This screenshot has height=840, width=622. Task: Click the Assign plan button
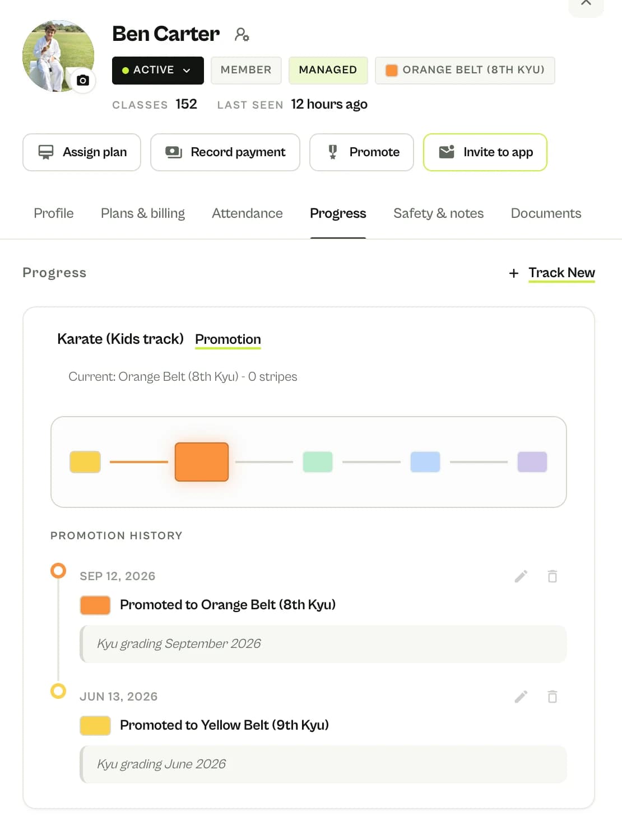pos(82,152)
